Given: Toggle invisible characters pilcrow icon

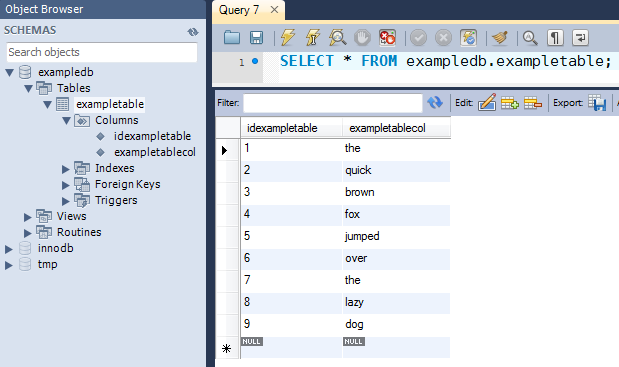Looking at the screenshot, I should tap(555, 38).
